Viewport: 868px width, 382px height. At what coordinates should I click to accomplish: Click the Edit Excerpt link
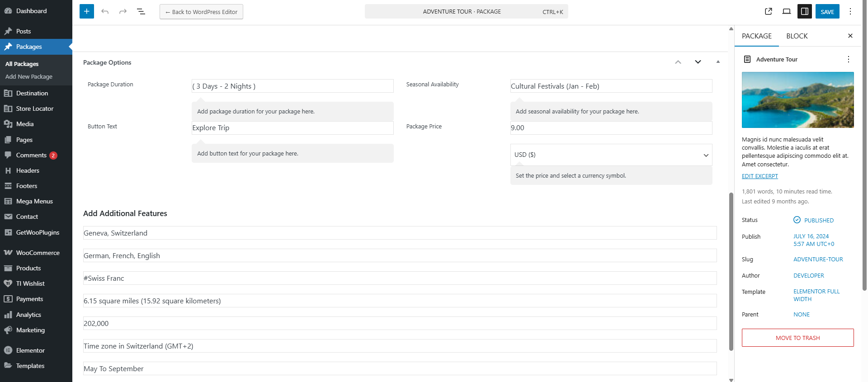pos(760,176)
